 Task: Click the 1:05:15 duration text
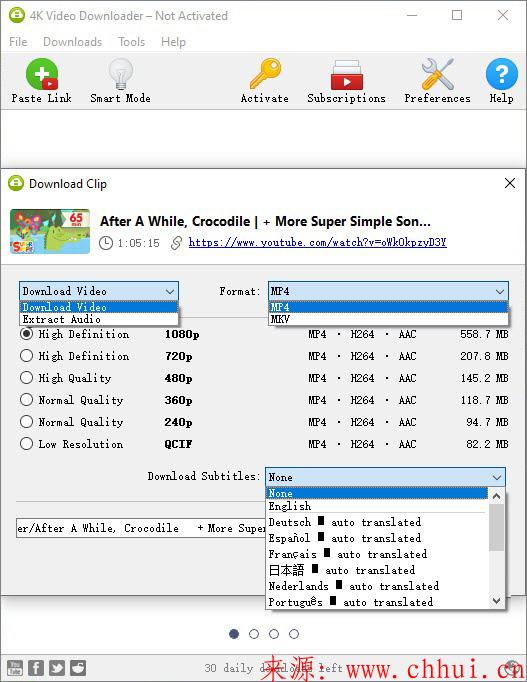(138, 243)
